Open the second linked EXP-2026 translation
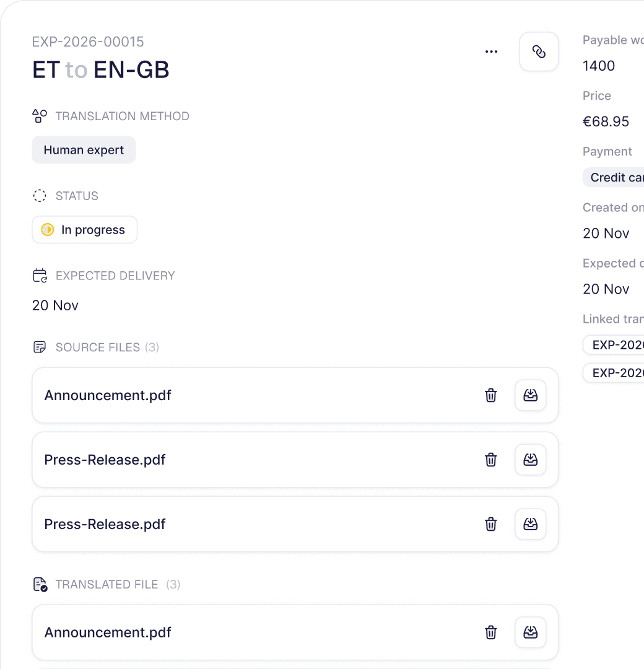 pos(614,374)
